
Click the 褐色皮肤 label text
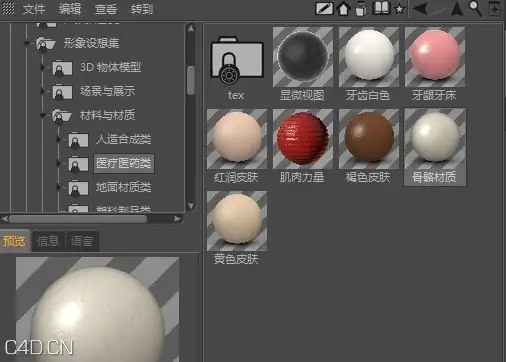tap(368, 177)
